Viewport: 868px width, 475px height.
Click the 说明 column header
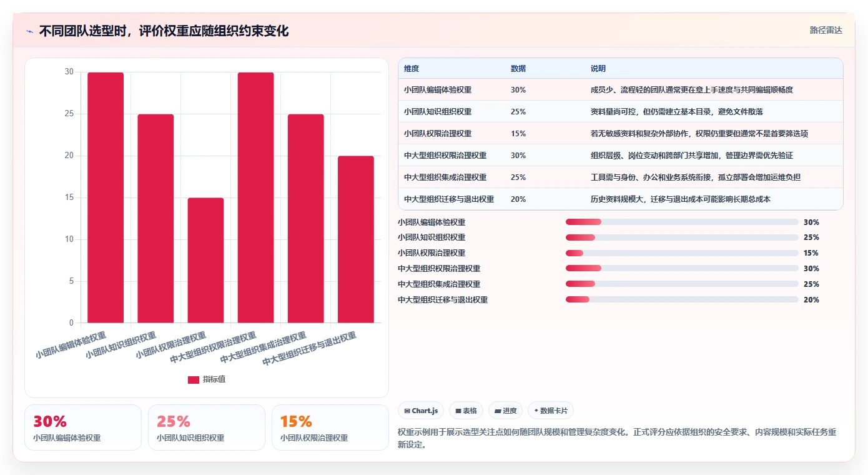(598, 69)
